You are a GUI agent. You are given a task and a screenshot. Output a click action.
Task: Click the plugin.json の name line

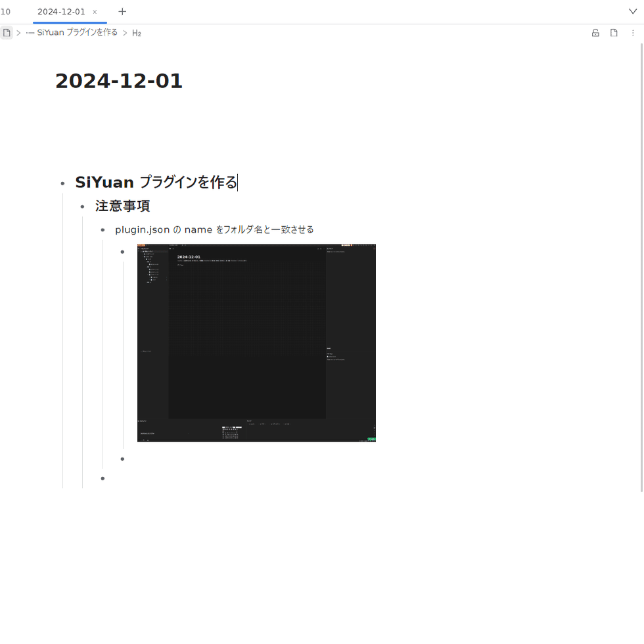(214, 229)
